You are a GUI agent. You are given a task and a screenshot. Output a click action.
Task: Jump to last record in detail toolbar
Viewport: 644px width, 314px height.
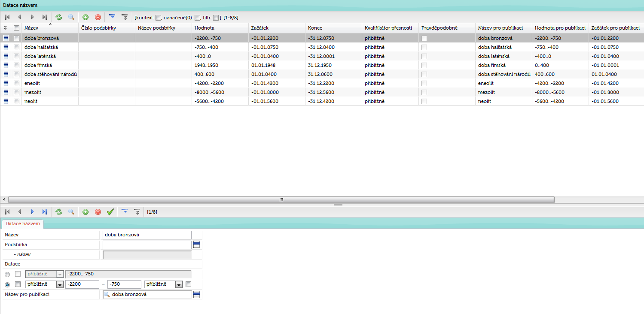pos(44,212)
